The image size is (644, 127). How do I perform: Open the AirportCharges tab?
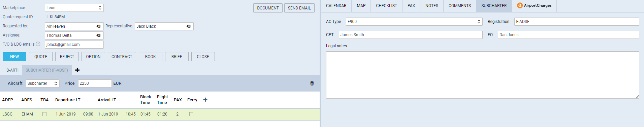534,6
